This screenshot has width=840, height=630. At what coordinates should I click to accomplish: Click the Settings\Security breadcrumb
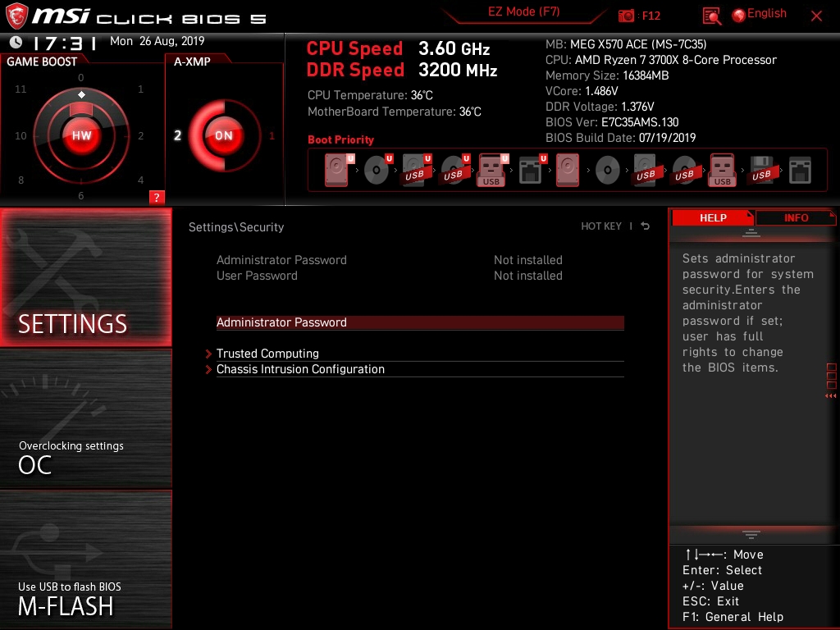[x=236, y=227]
